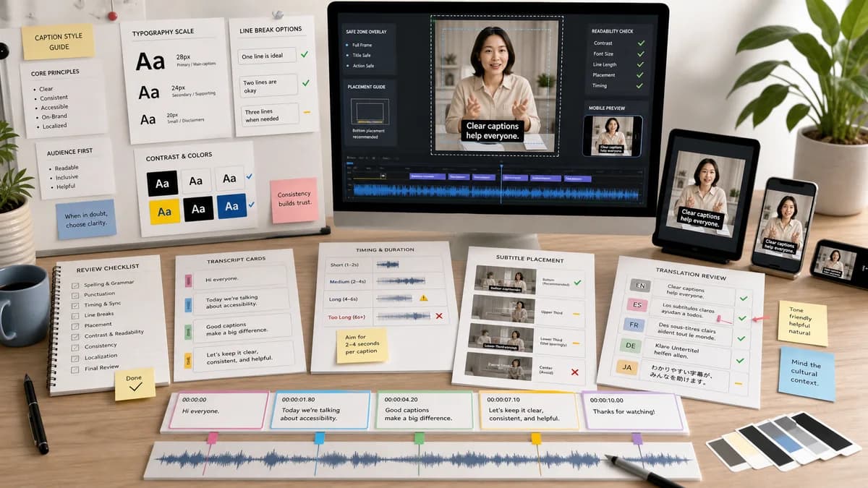
Task: Click the 'Consistency builds trust.' pink sticky note
Action: (294, 200)
